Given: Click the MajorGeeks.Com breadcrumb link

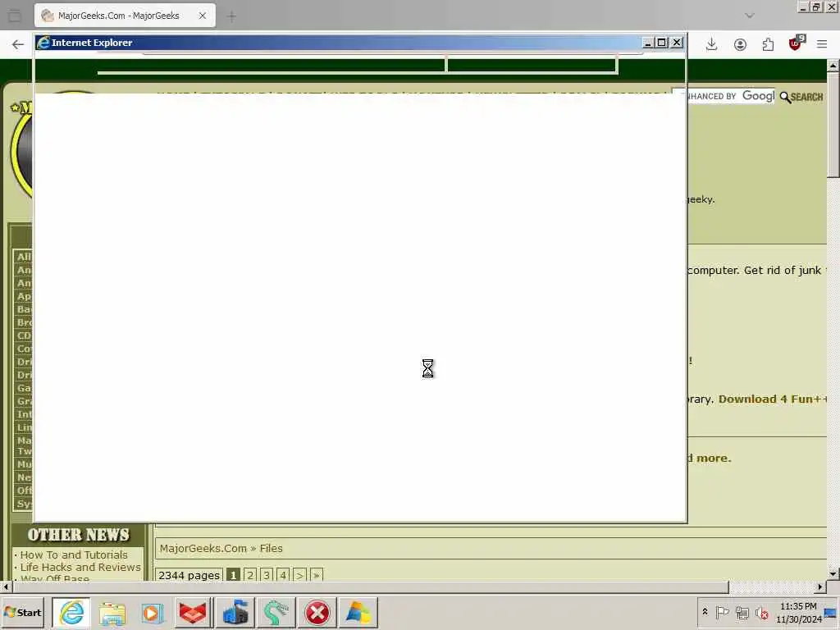Looking at the screenshot, I should pyautogui.click(x=203, y=548).
